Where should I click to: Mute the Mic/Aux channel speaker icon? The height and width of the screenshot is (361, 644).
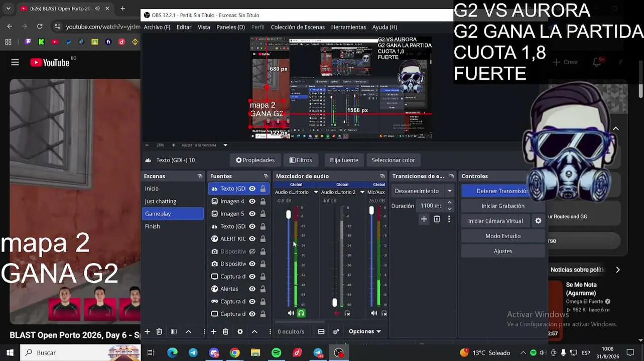374,313
